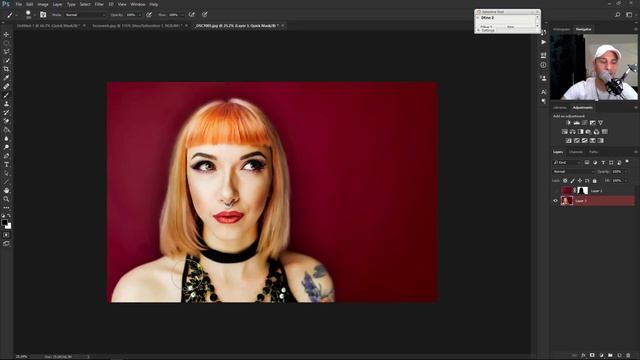Viewport: 640px width, 360px height.
Task: Toggle lock transparent pixels
Action: pos(565,180)
